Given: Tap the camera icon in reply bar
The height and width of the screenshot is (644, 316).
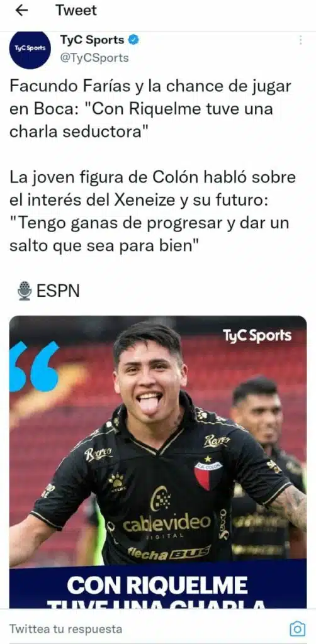Looking at the screenshot, I should click(298, 629).
